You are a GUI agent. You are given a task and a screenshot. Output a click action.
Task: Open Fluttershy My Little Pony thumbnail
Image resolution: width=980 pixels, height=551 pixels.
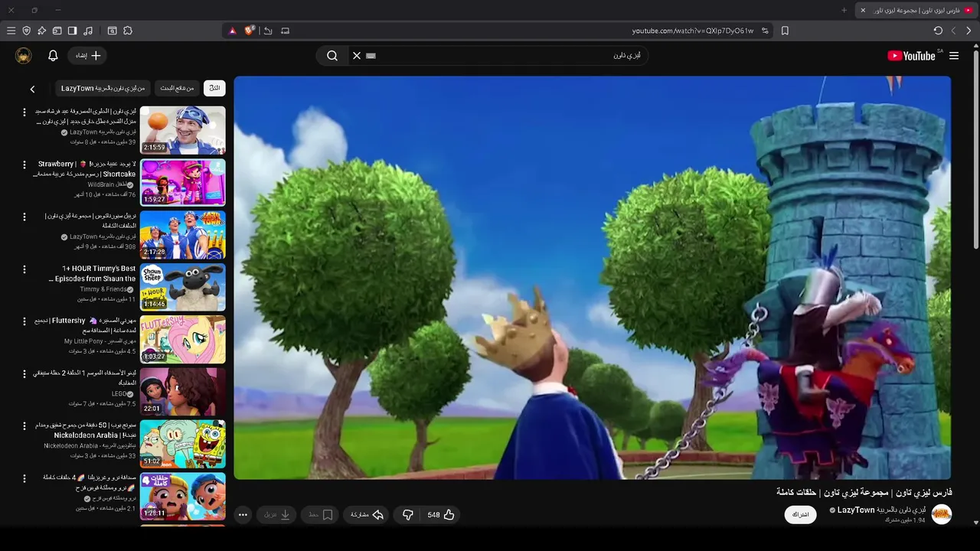[183, 339]
